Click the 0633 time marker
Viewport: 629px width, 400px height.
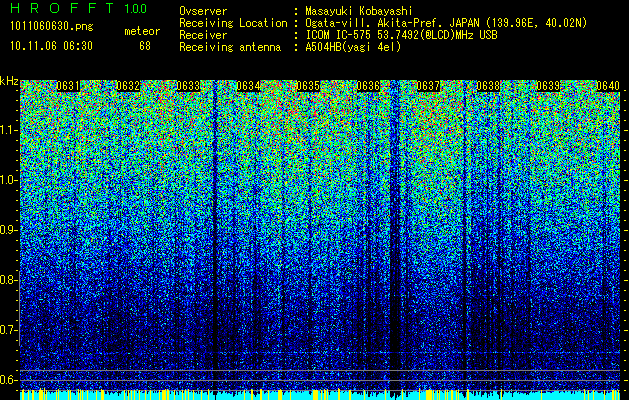(188, 86)
